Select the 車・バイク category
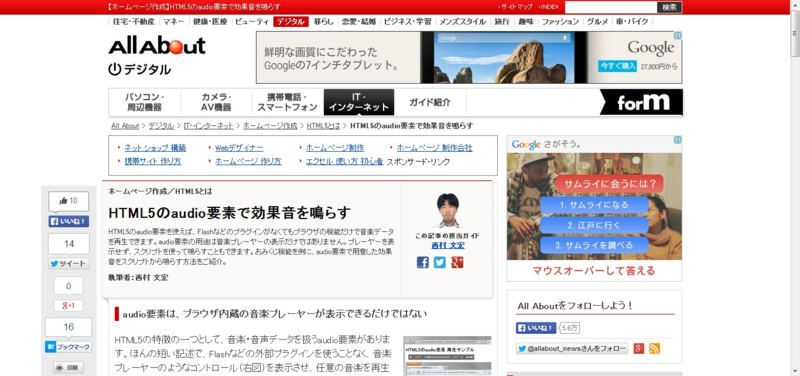Viewport: 800px width, 376px height. tap(632, 21)
